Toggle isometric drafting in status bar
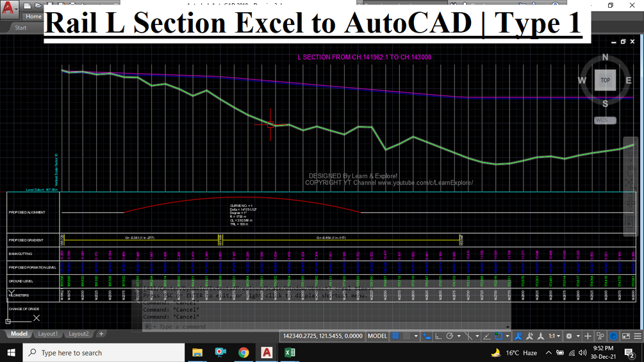Viewport: 644px width, 362px height. tap(468, 336)
